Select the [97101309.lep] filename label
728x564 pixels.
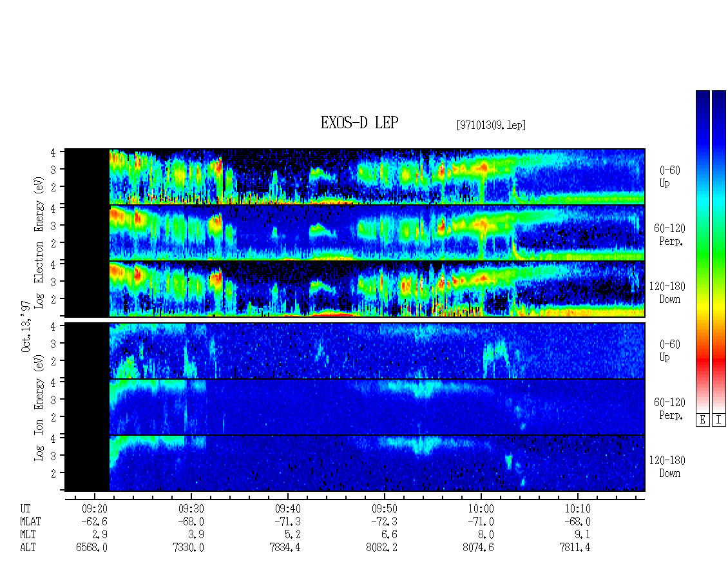pos(491,125)
